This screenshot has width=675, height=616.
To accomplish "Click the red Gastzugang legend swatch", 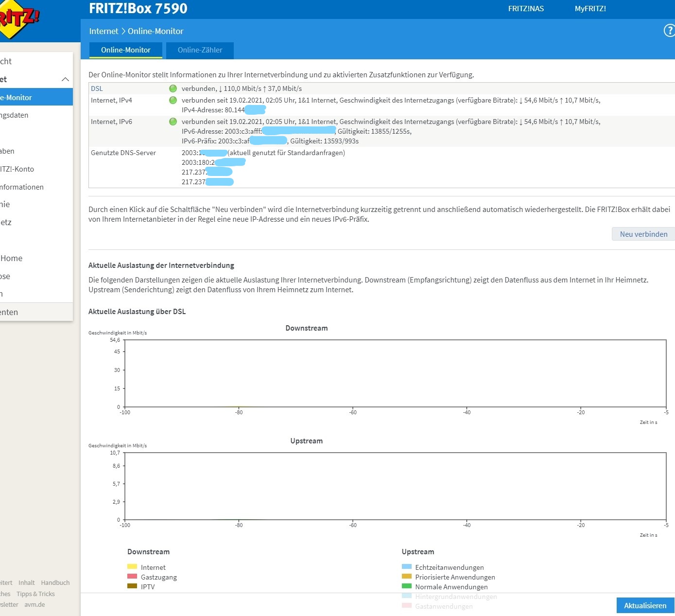I will pos(132,576).
